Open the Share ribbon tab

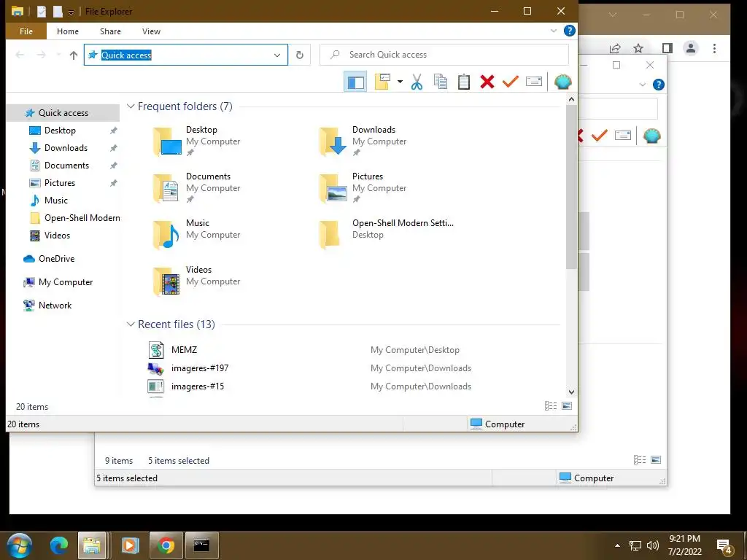(x=111, y=31)
